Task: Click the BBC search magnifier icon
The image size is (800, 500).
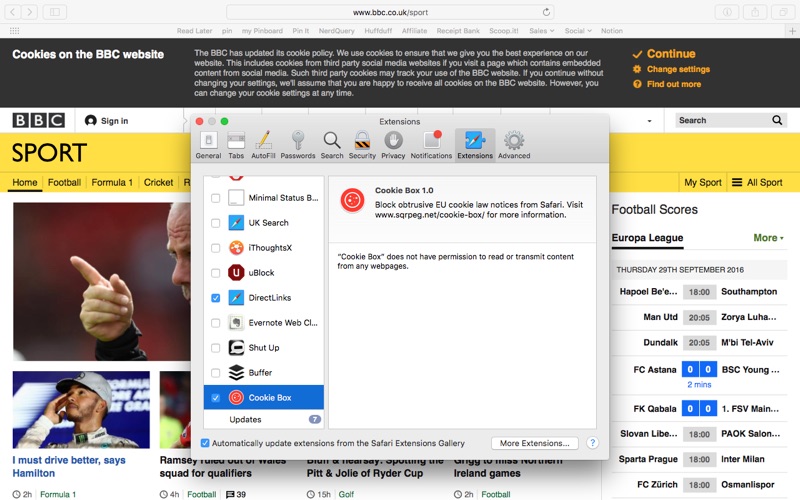Action: click(x=777, y=120)
